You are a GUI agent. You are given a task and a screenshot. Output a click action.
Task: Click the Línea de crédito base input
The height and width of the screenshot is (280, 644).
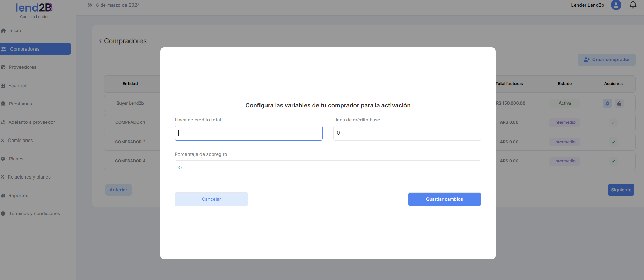[407, 133]
